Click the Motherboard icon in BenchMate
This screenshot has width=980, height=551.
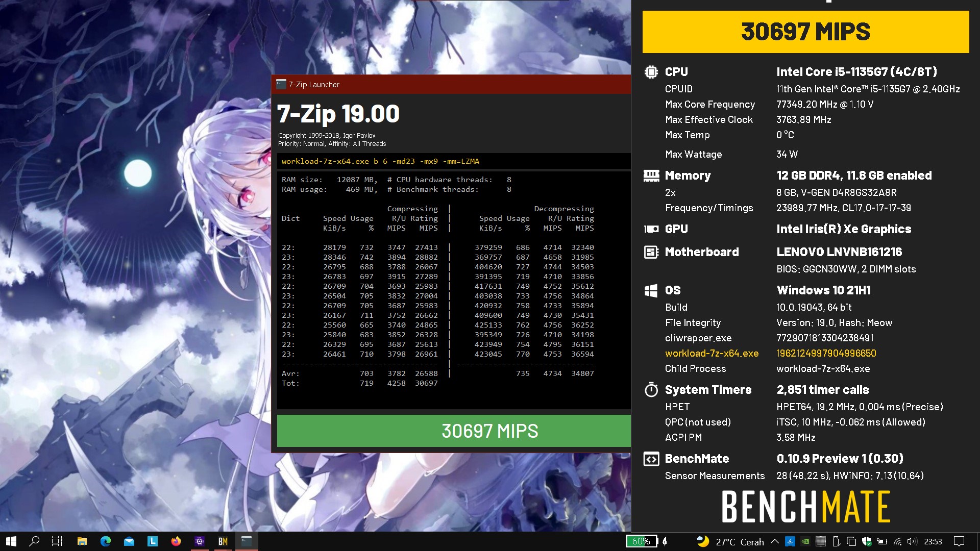point(651,252)
